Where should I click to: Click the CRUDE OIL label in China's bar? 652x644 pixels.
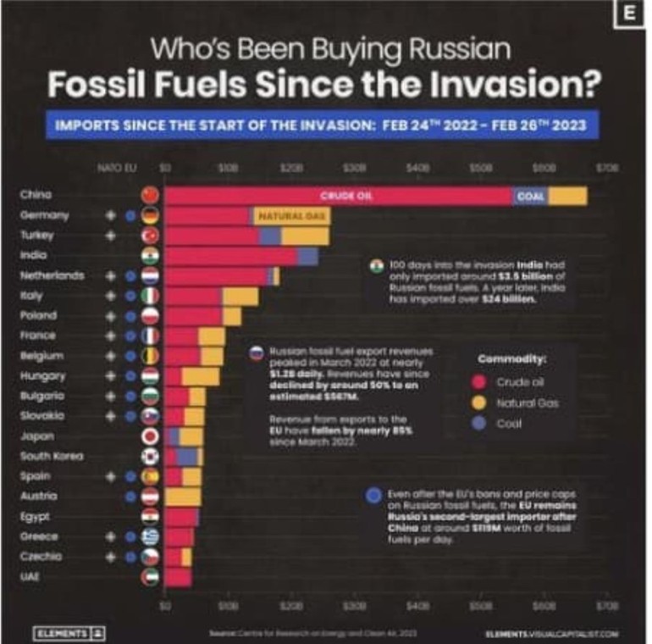(346, 196)
